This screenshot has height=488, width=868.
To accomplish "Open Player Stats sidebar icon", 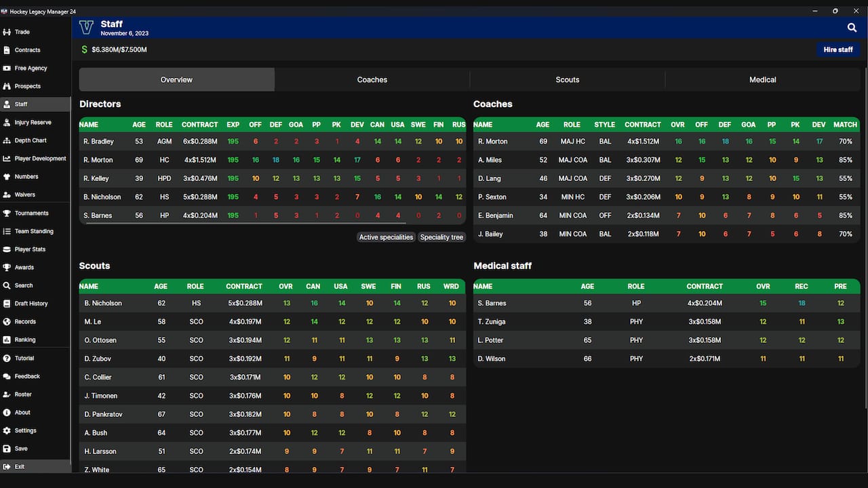I will coord(7,249).
